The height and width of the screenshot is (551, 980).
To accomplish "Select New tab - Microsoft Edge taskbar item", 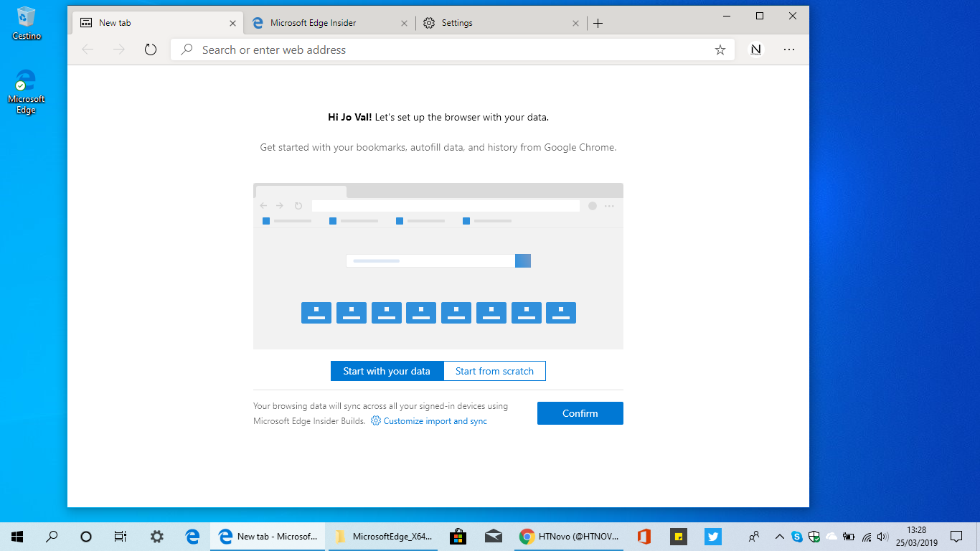I will pos(268,536).
